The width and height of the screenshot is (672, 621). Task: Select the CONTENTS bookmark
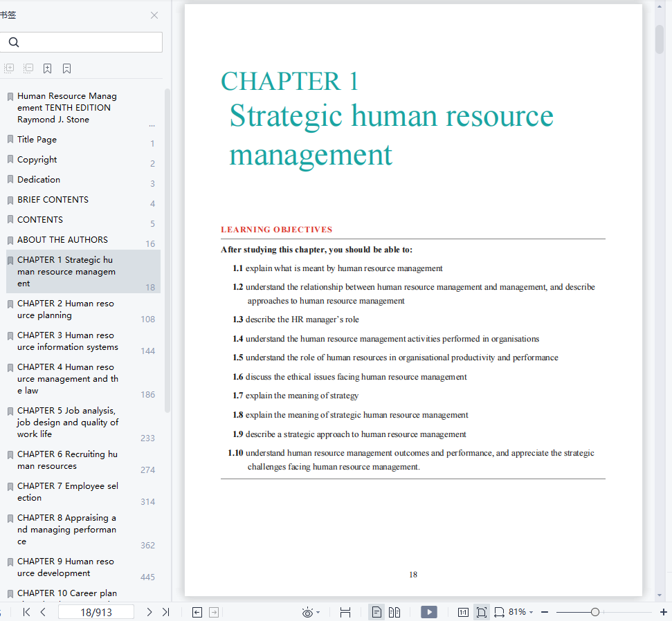40,220
